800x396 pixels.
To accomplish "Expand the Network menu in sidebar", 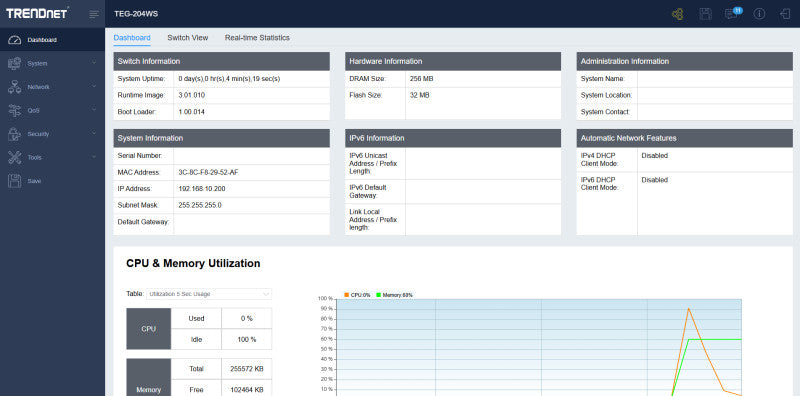I will pos(52,87).
